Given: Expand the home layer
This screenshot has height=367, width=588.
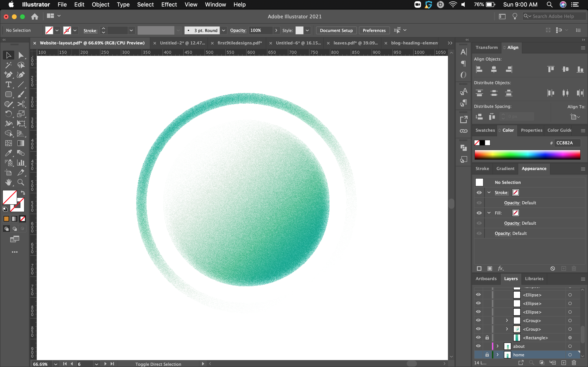Looking at the screenshot, I should (x=497, y=355).
